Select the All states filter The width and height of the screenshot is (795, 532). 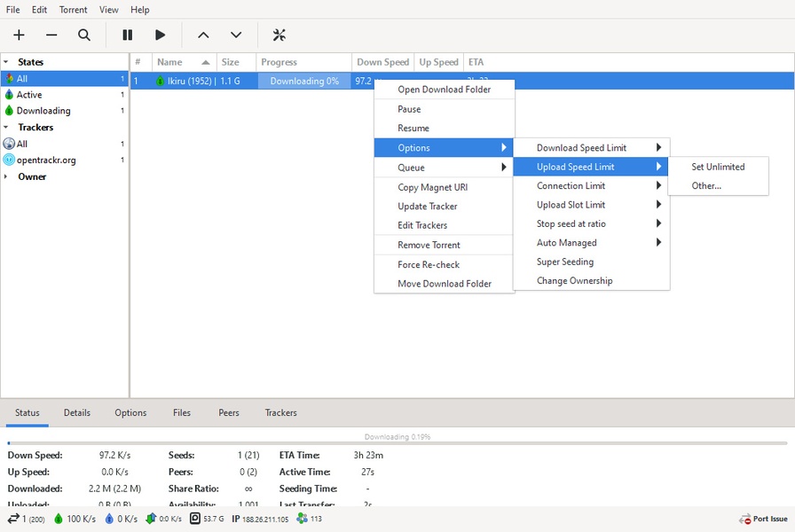click(x=65, y=79)
